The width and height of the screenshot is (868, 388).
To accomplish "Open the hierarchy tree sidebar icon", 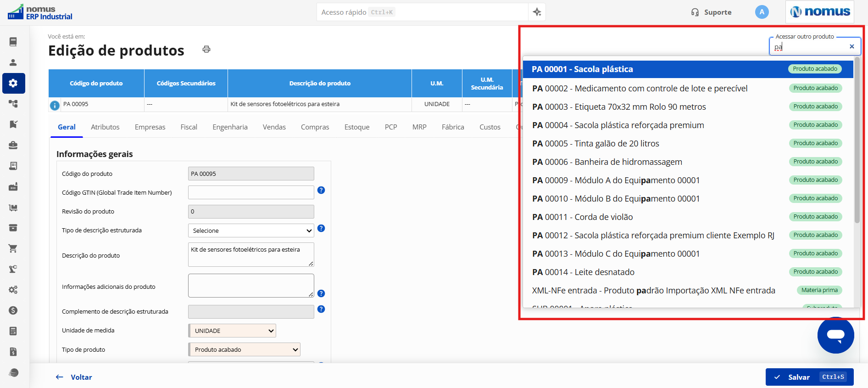I will pyautogui.click(x=13, y=104).
